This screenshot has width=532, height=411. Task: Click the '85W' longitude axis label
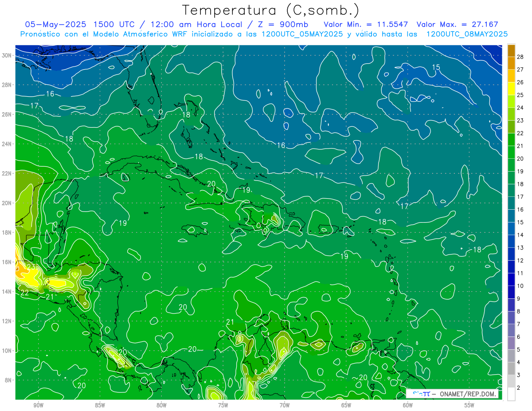click(100, 405)
